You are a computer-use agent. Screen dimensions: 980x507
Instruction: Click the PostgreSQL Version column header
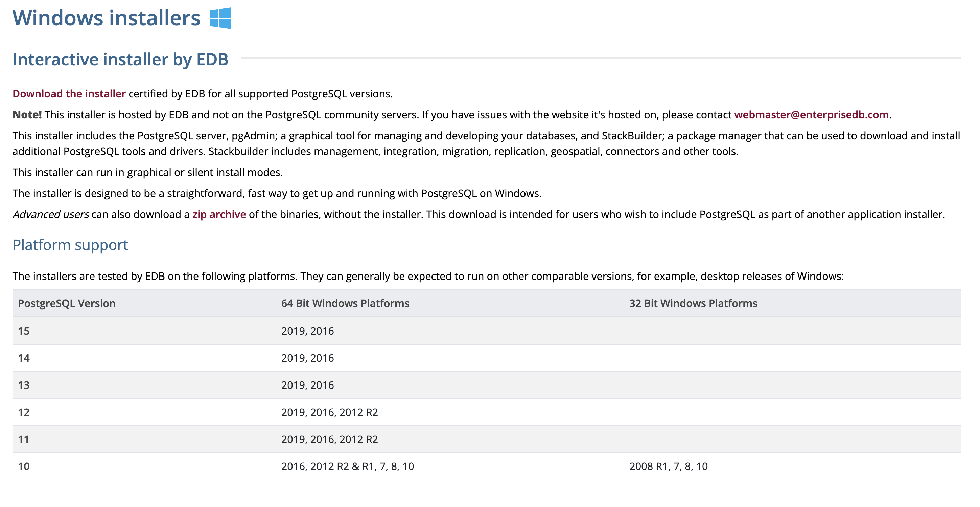point(67,303)
